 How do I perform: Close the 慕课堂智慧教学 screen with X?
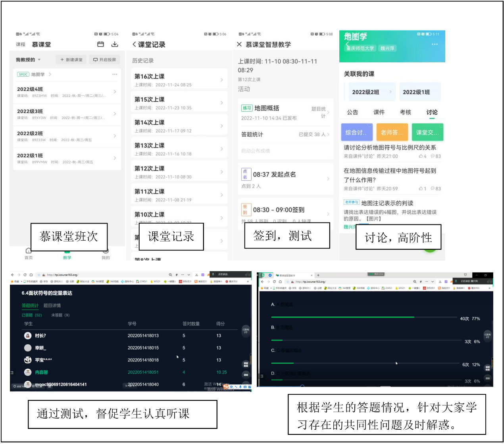pyautogui.click(x=239, y=44)
